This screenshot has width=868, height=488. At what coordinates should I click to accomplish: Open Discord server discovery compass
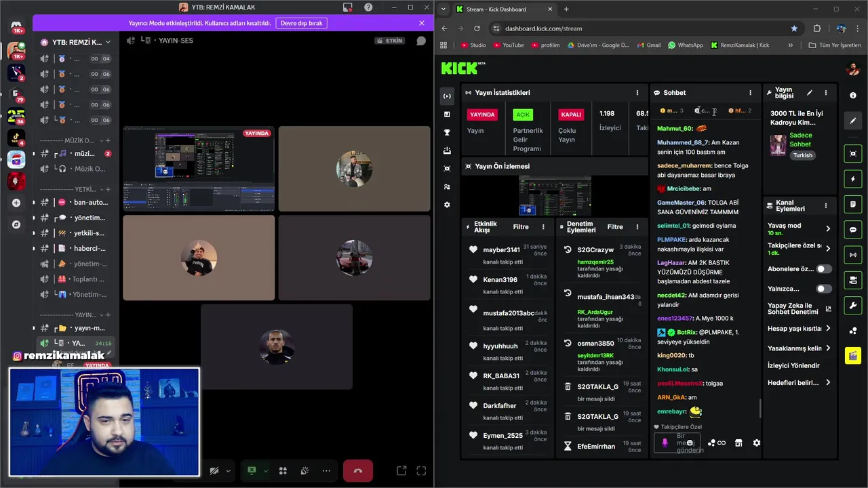(16, 224)
